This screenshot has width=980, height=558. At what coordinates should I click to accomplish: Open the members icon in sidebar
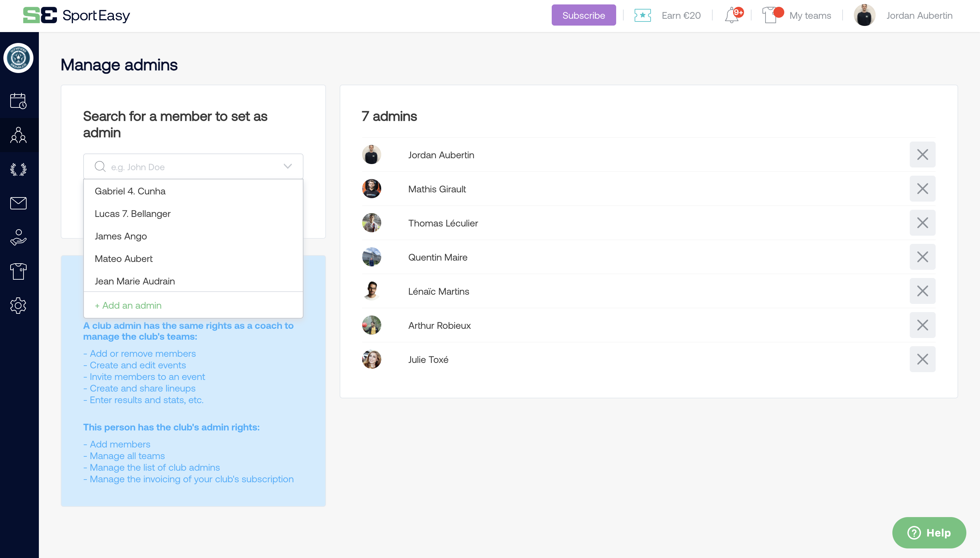coord(18,135)
